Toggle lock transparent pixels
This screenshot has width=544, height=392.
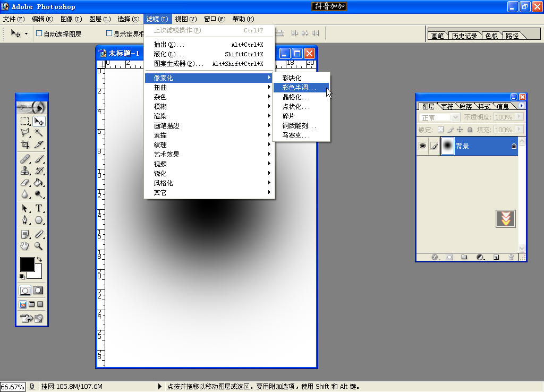coord(440,130)
